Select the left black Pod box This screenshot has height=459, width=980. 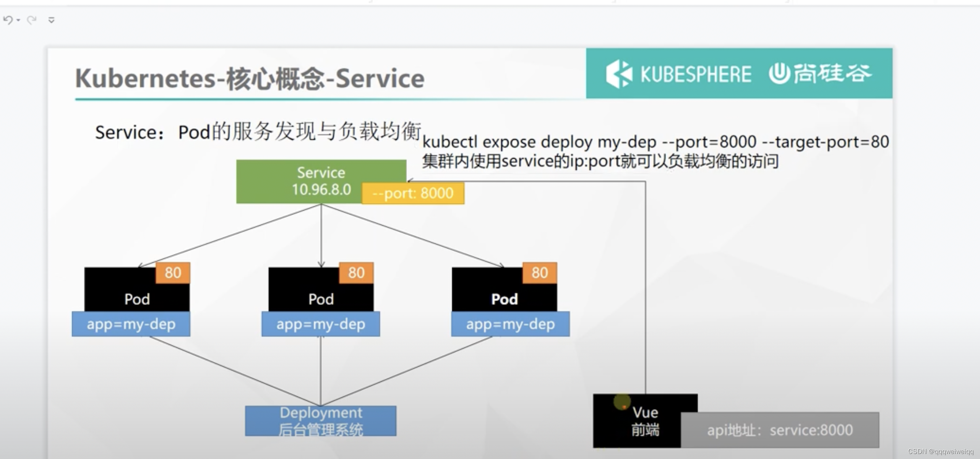[x=137, y=289]
